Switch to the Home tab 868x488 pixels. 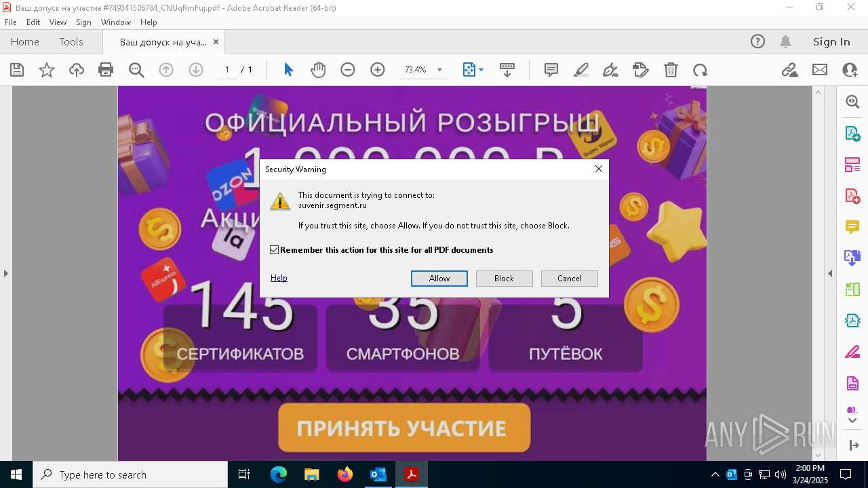[25, 41]
